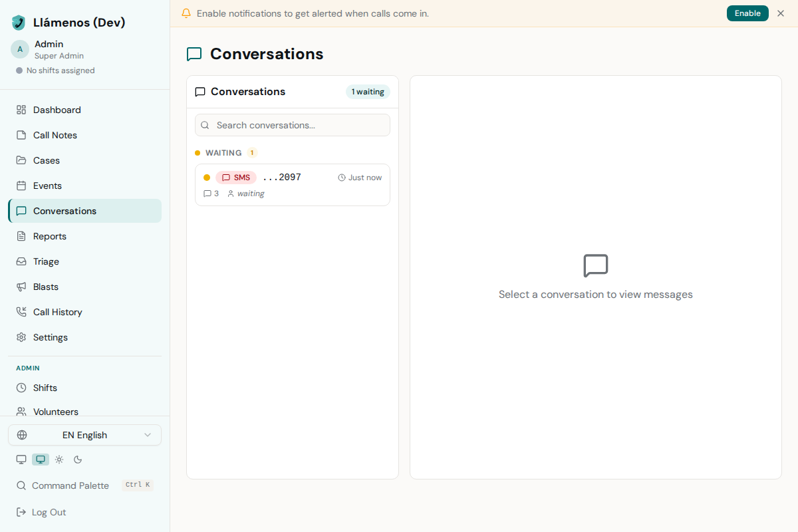Click the Enable notifications button

point(747,13)
